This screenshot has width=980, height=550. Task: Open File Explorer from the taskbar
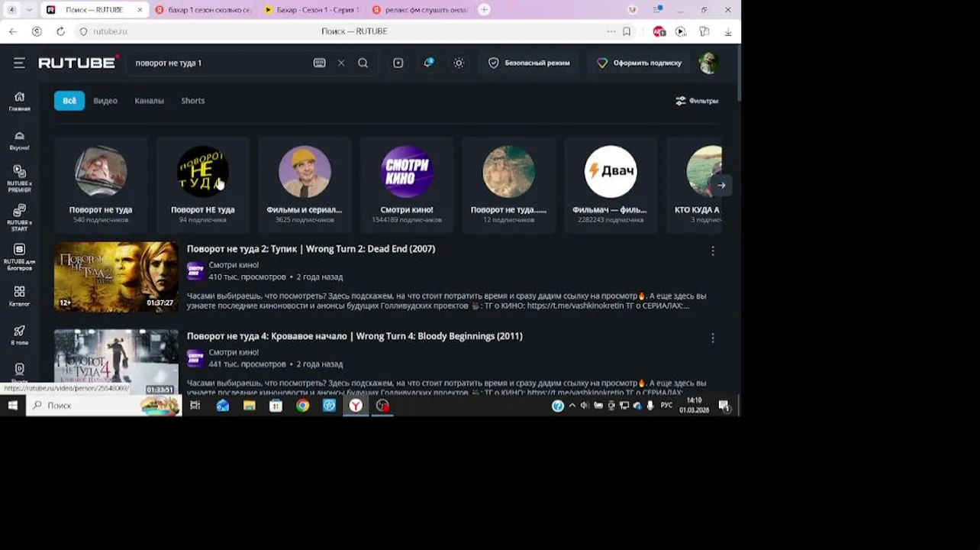(x=249, y=406)
